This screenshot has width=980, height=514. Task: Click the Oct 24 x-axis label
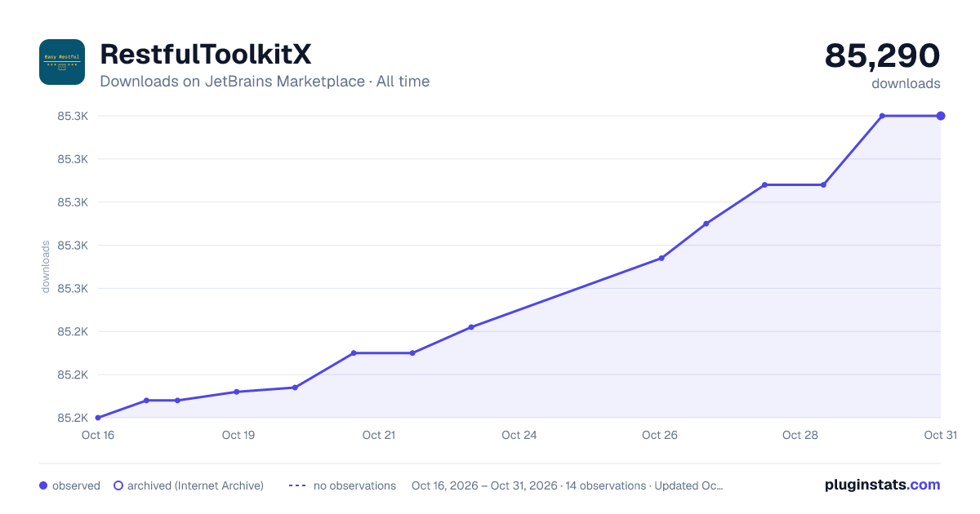(x=519, y=435)
